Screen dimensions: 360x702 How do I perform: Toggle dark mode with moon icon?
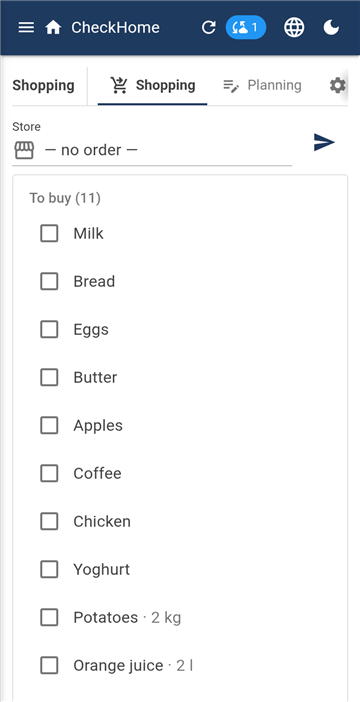[x=331, y=27]
